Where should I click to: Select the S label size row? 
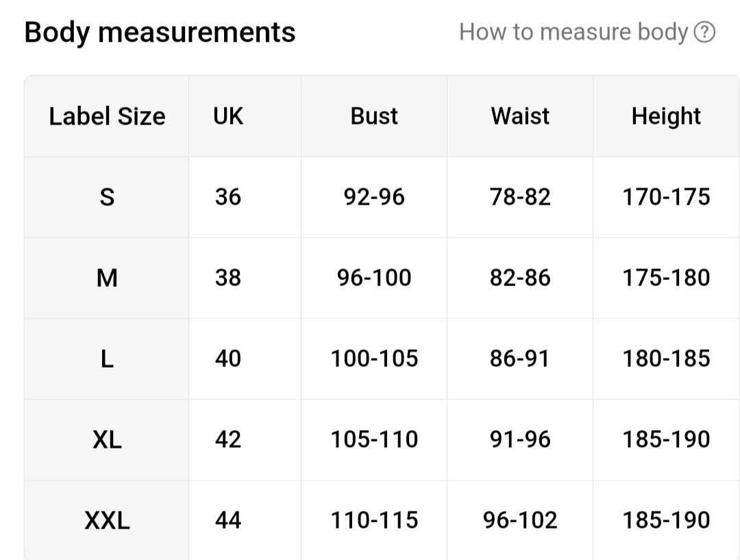point(382,197)
